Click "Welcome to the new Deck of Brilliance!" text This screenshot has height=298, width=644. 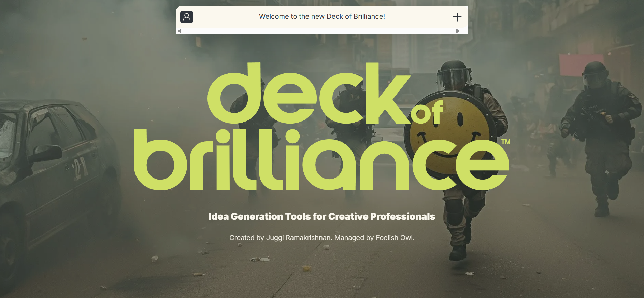tap(322, 16)
